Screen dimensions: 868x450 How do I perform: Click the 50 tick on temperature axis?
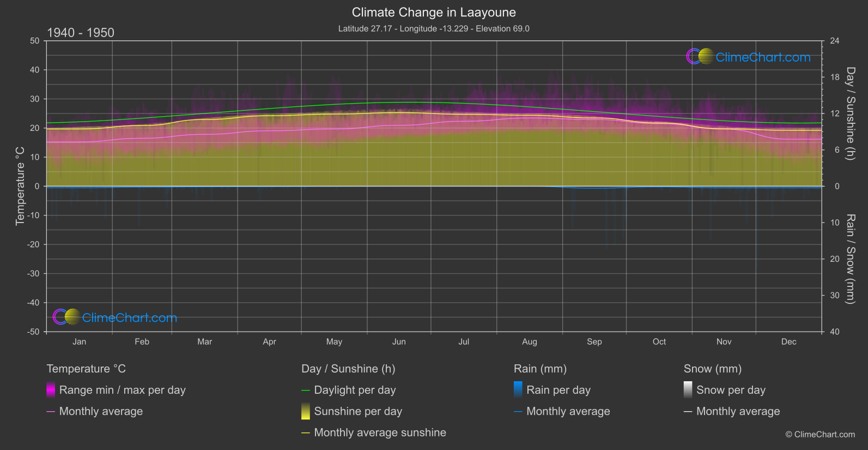click(x=35, y=41)
